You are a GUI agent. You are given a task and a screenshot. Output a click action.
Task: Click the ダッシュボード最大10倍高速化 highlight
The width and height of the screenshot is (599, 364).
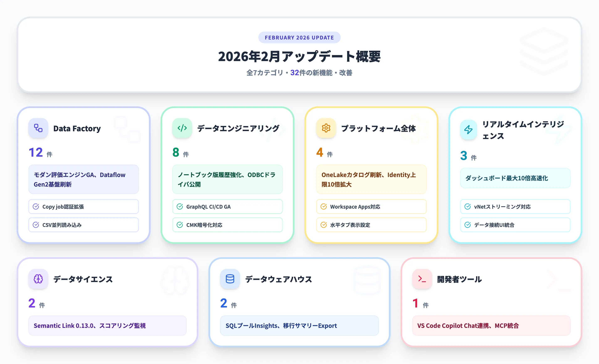coord(515,178)
